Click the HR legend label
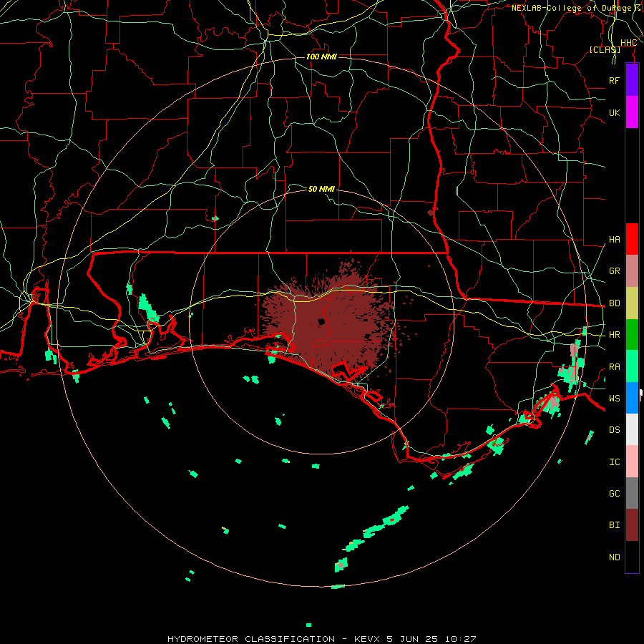This screenshot has height=644, width=644. pos(614,335)
